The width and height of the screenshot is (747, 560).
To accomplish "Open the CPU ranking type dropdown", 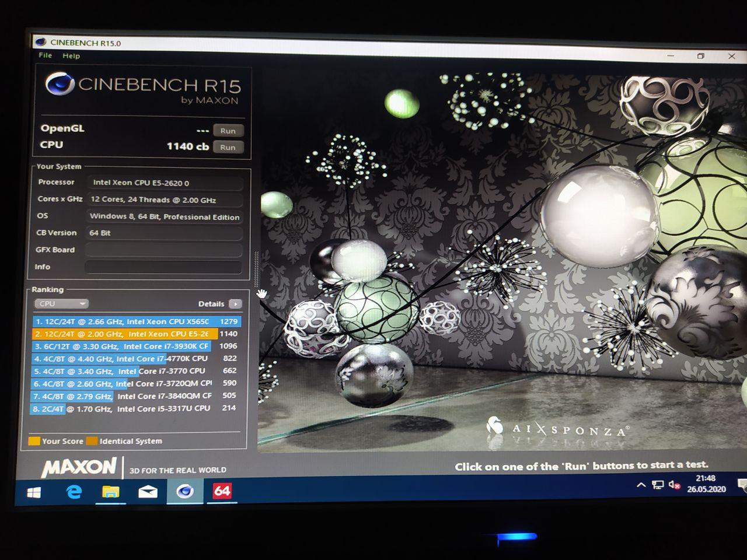I will tap(61, 304).
